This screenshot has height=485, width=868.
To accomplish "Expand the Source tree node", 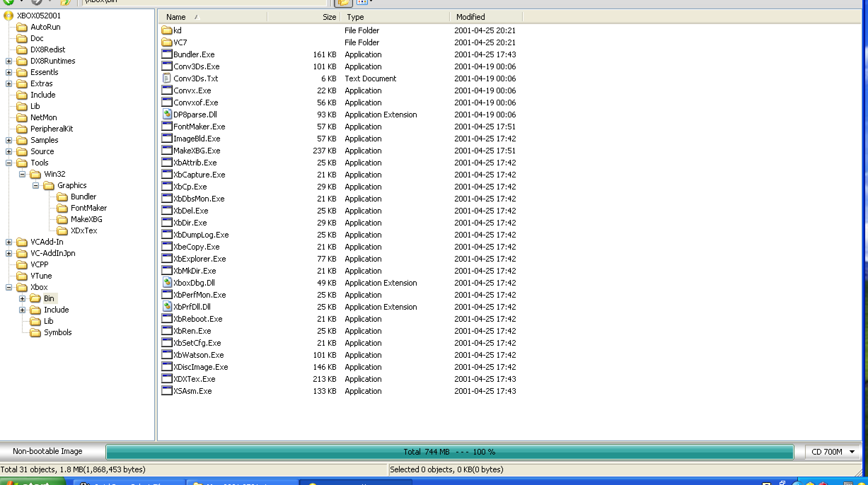I will click(x=9, y=152).
